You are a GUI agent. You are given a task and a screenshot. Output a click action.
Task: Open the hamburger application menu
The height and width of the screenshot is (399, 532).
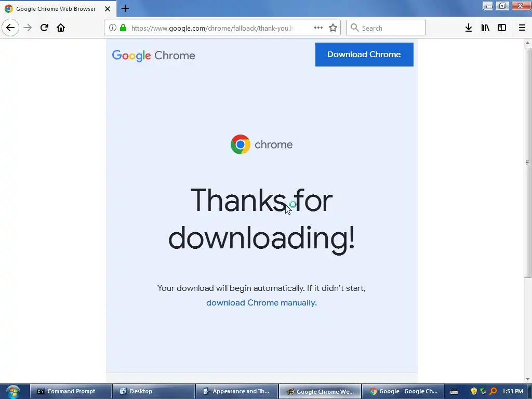522,28
